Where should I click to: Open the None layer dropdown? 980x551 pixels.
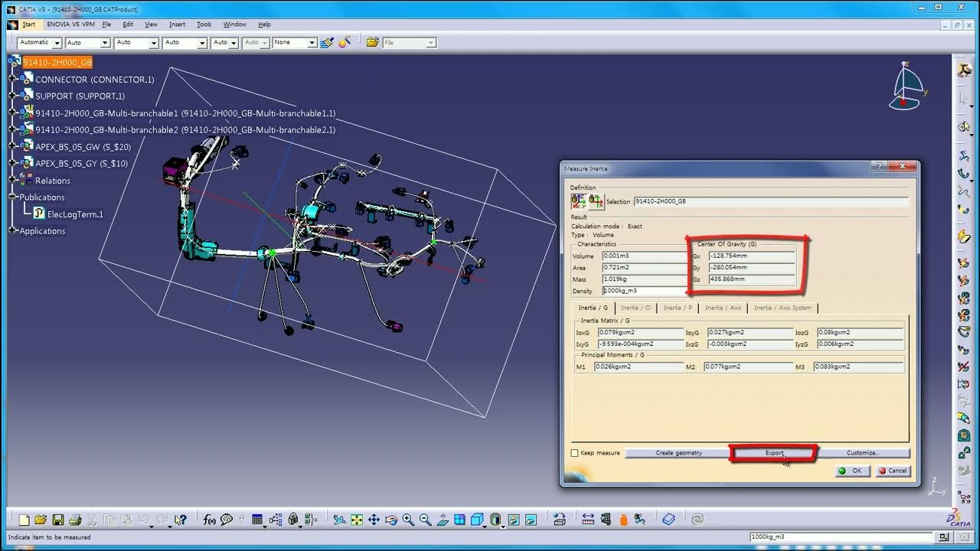coord(312,43)
